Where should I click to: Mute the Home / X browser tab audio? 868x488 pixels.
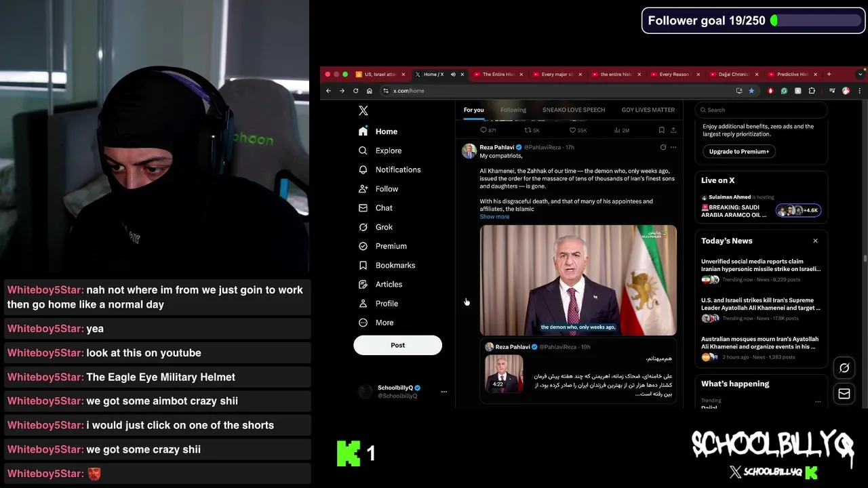click(453, 75)
